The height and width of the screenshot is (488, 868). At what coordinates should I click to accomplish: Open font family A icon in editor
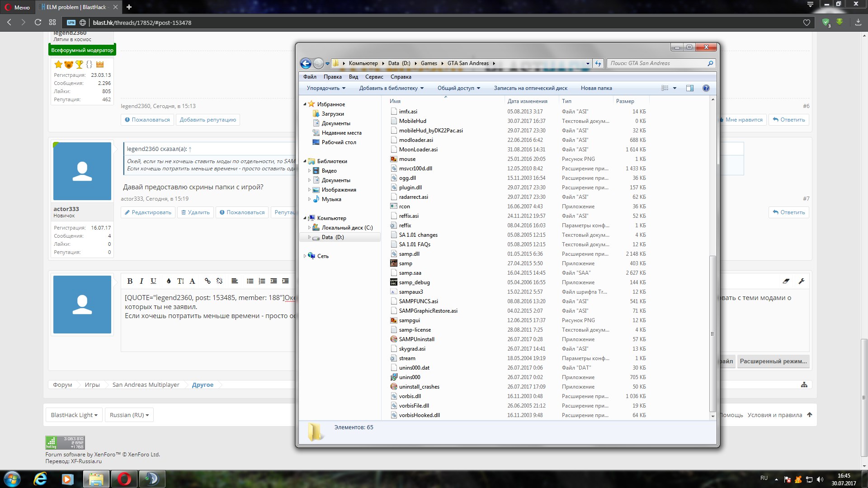(192, 281)
